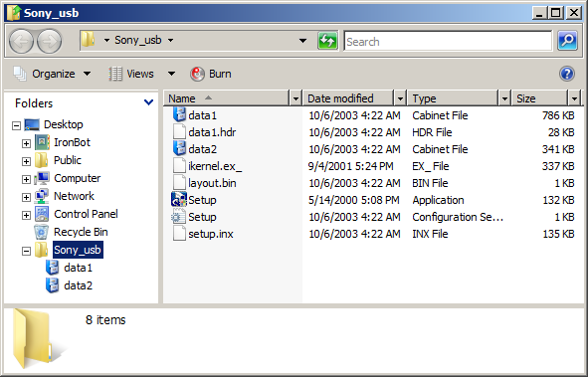Click the data2 cabinet icon in folder tree
This screenshot has width=588, height=377.
[52, 285]
